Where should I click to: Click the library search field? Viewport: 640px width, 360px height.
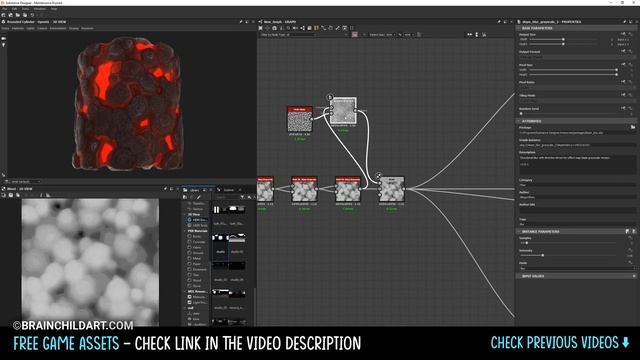(227, 197)
